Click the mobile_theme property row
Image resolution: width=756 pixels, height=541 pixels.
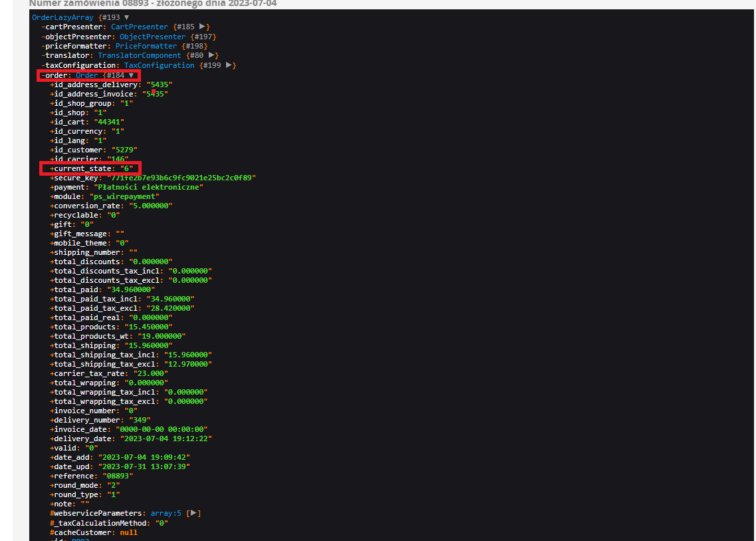coord(89,243)
